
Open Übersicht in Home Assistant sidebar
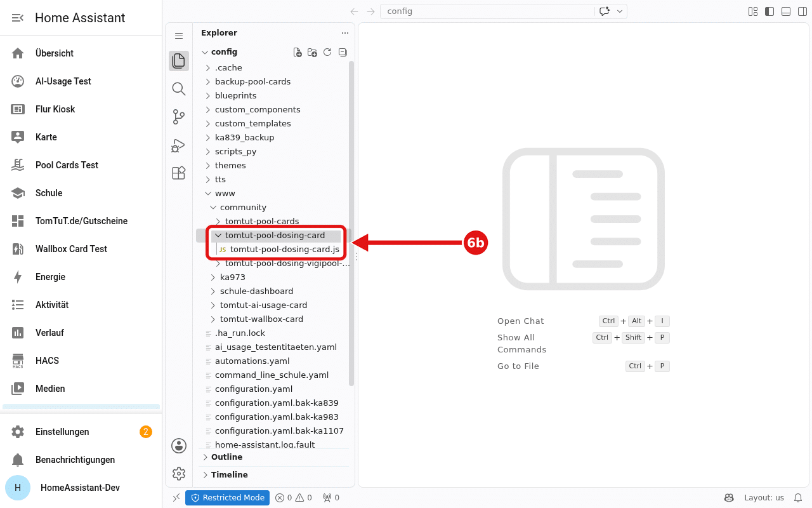point(81,53)
